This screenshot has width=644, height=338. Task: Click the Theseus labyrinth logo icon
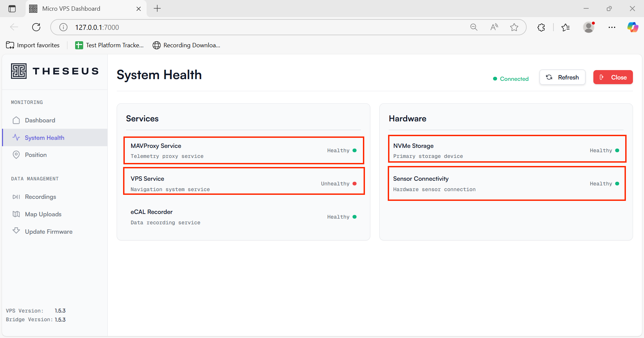pyautogui.click(x=18, y=71)
